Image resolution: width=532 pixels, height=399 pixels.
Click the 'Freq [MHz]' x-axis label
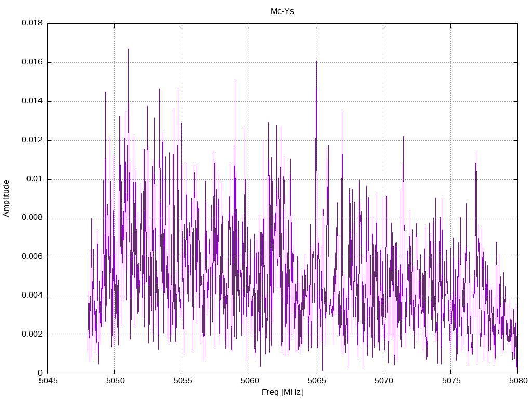click(282, 392)
